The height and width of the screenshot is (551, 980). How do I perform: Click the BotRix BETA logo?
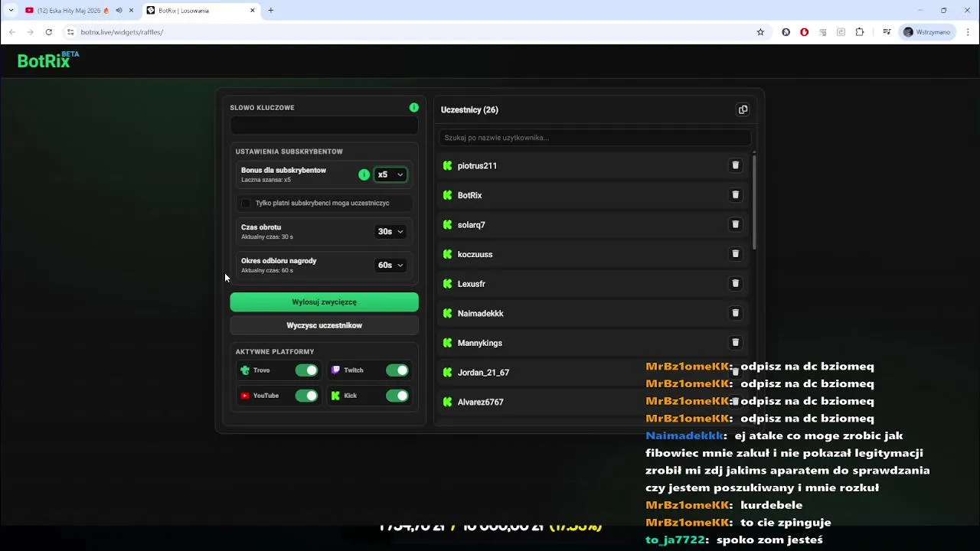tap(47, 60)
